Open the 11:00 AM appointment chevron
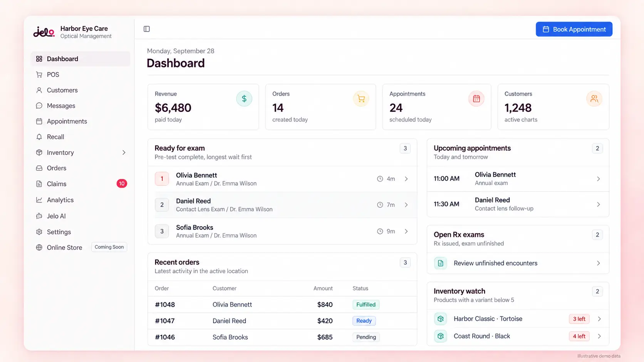This screenshot has height=362, width=644. tap(599, 179)
